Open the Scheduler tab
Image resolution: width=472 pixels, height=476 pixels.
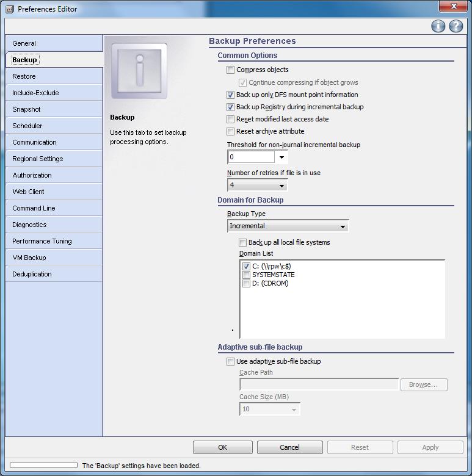pos(54,126)
